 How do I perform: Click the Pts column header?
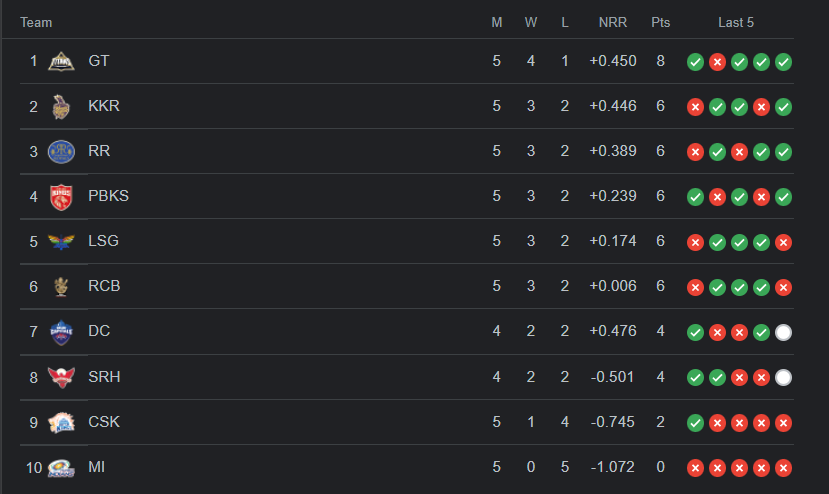660,22
